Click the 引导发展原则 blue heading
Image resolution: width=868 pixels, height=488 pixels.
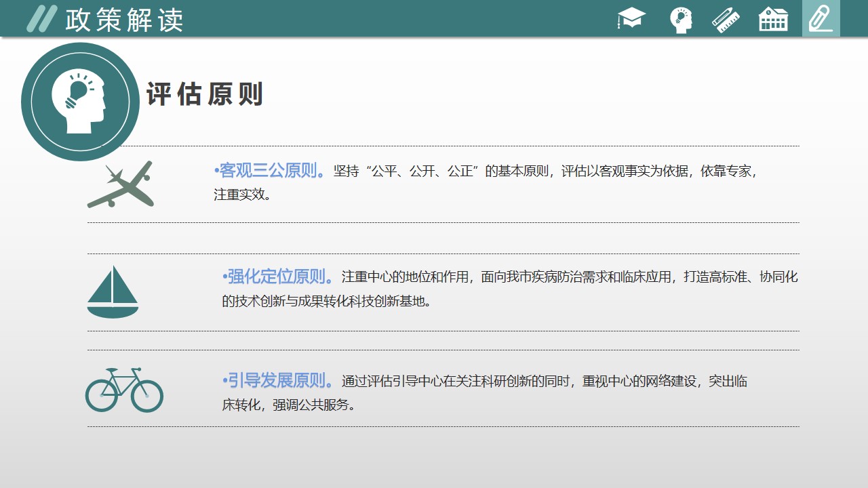point(278,381)
